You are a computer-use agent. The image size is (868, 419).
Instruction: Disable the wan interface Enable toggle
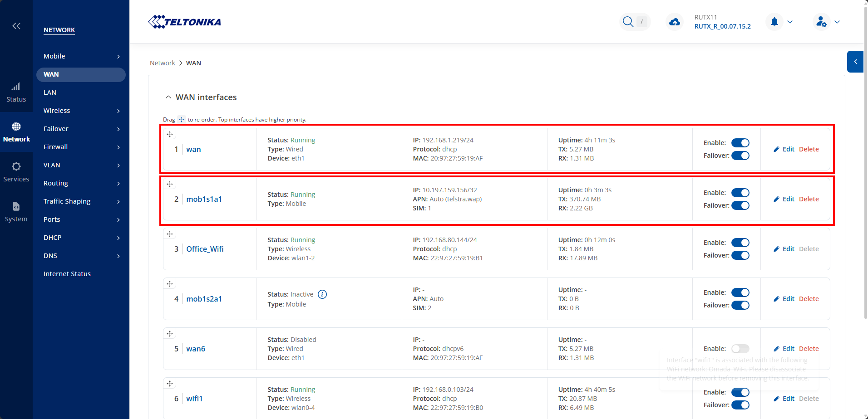tap(740, 143)
